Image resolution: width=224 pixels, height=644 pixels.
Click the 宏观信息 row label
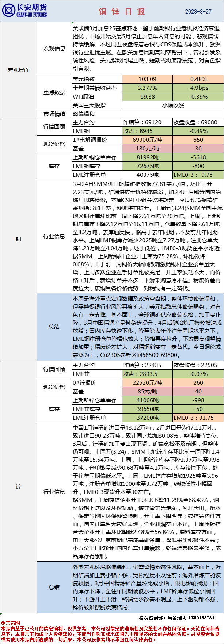click(54, 48)
